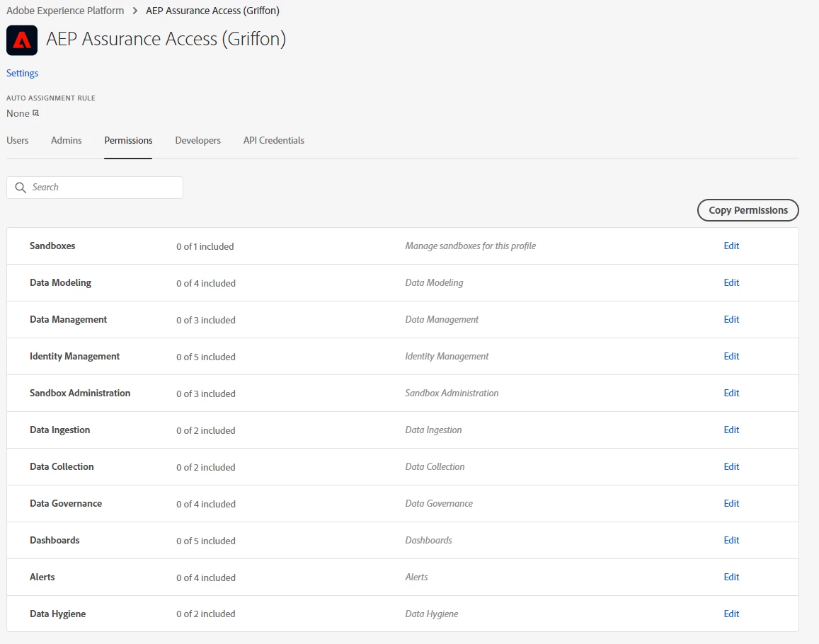819x644 pixels.
Task: Click the AUTO ASSIGNMENT RULE label
Action: click(51, 98)
